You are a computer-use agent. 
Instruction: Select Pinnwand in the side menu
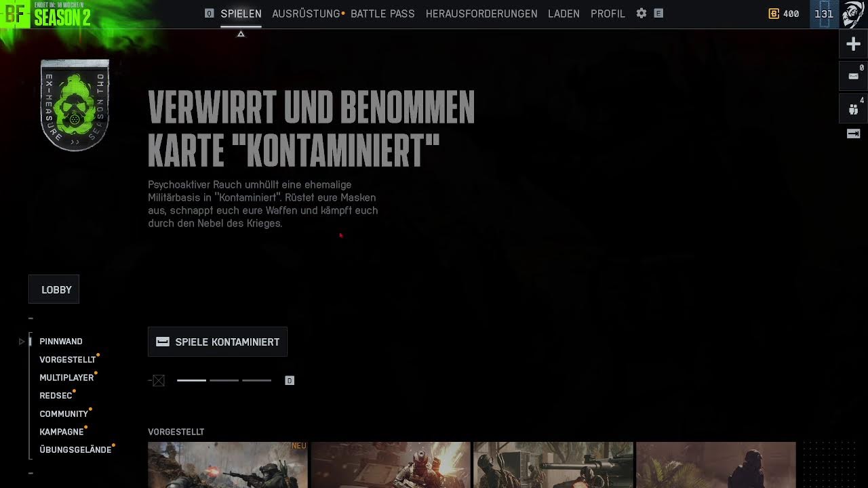[x=61, y=342]
